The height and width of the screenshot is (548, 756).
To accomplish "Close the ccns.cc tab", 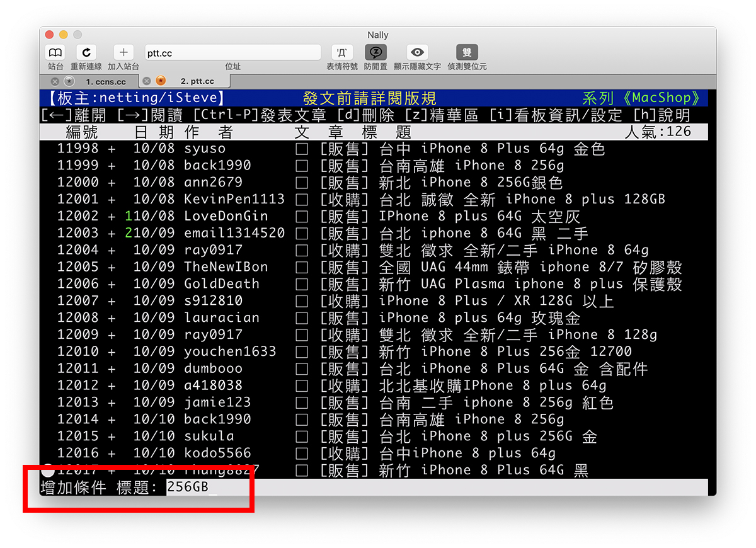I will (x=55, y=81).
